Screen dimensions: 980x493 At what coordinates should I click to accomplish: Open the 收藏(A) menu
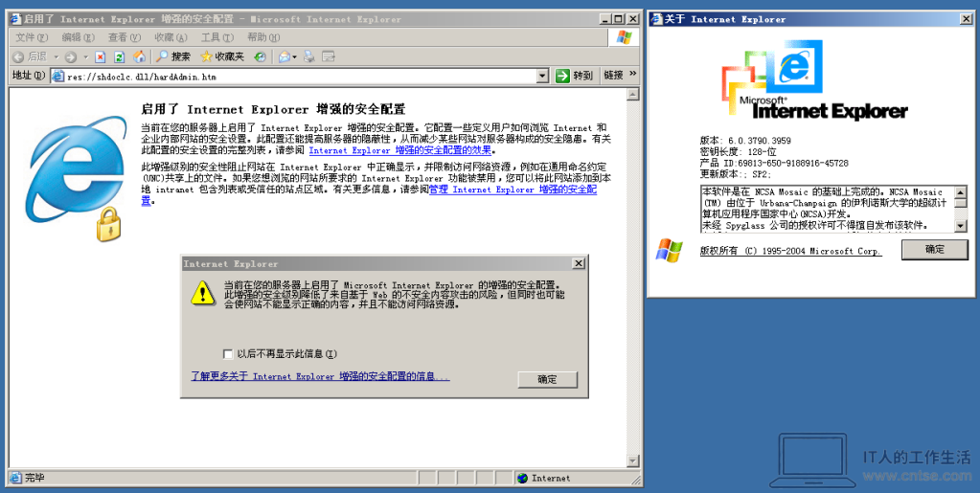(171, 37)
